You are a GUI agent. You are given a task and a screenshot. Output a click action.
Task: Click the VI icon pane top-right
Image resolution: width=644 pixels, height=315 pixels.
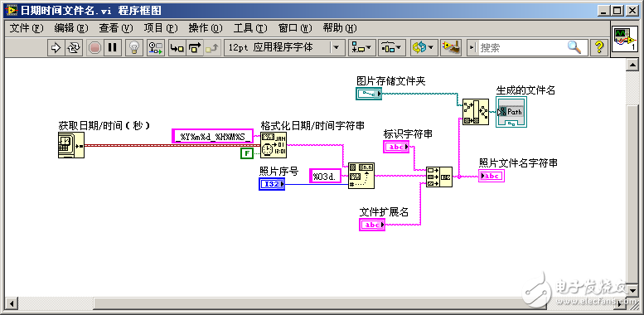[625, 39]
